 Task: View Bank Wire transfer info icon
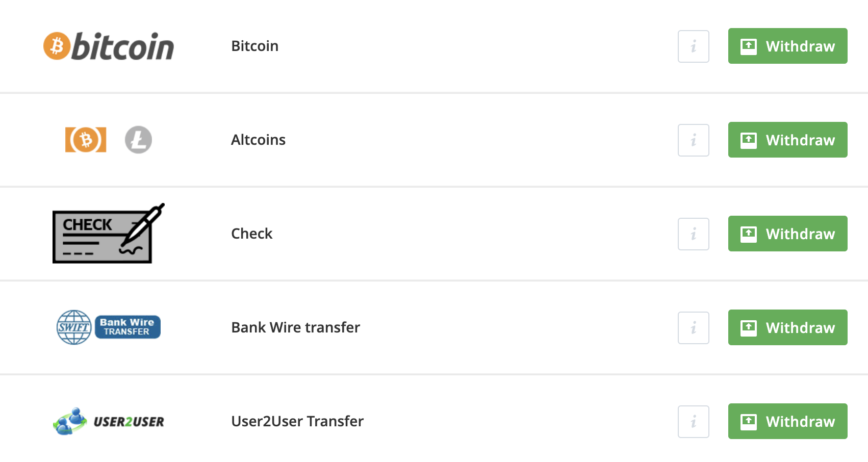(693, 328)
